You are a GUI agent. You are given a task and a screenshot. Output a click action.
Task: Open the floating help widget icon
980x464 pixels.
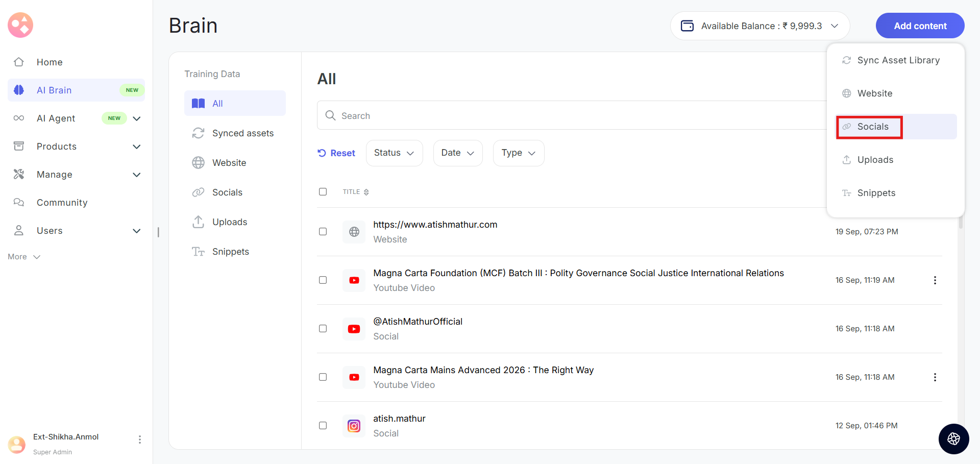point(953,438)
